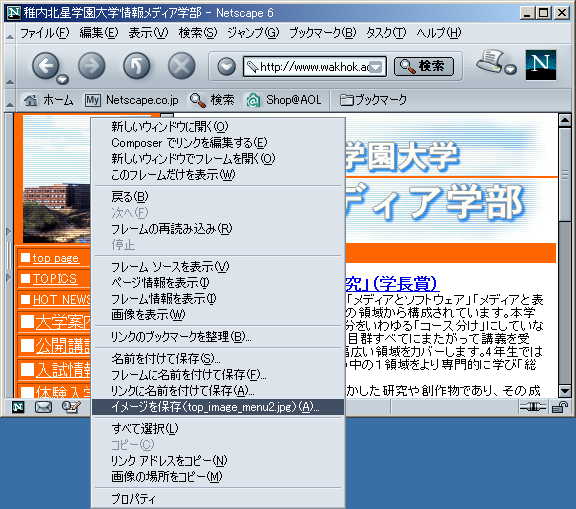Select 新しいウィンドウに開く from context menu

pos(218,127)
